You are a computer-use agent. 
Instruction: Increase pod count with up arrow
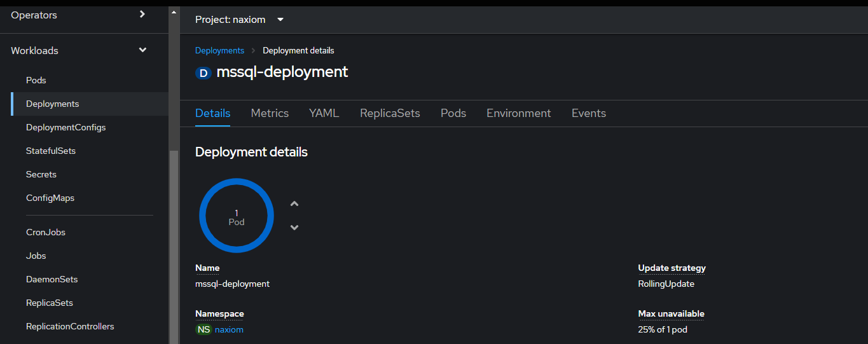294,204
